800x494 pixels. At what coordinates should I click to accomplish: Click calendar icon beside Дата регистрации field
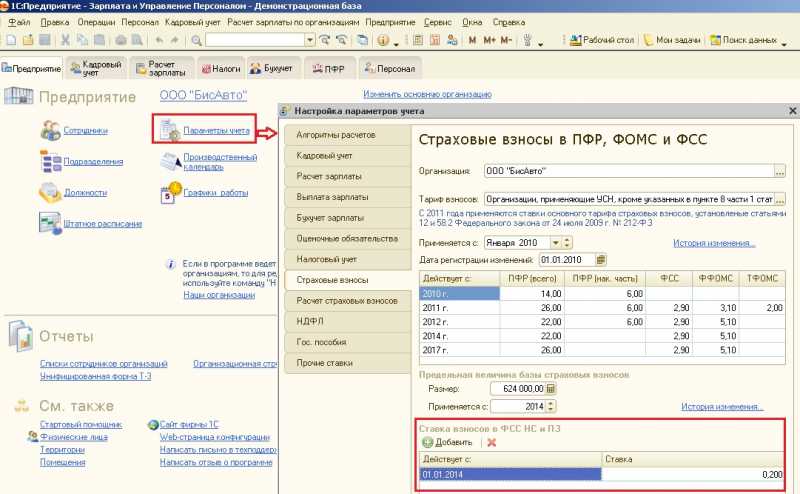[601, 260]
